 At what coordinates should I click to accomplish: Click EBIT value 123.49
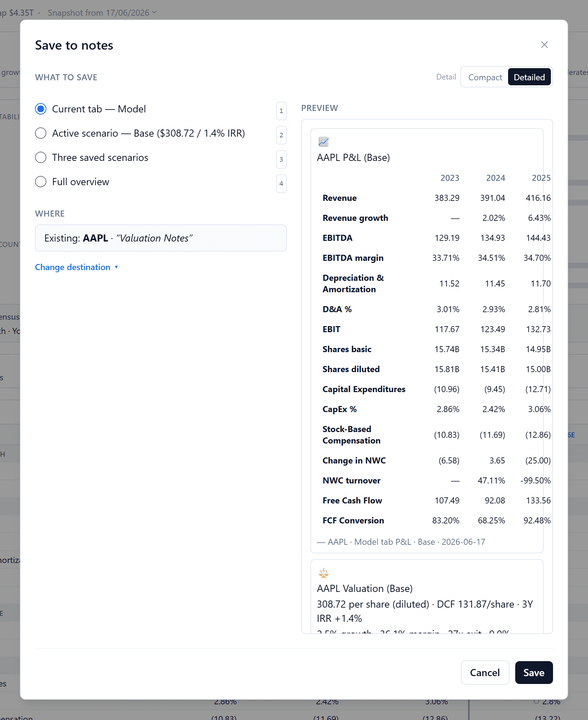point(492,329)
